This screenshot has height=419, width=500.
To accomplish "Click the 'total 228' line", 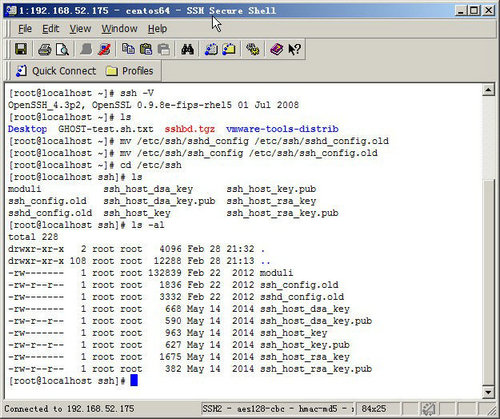I will click(33, 237).
